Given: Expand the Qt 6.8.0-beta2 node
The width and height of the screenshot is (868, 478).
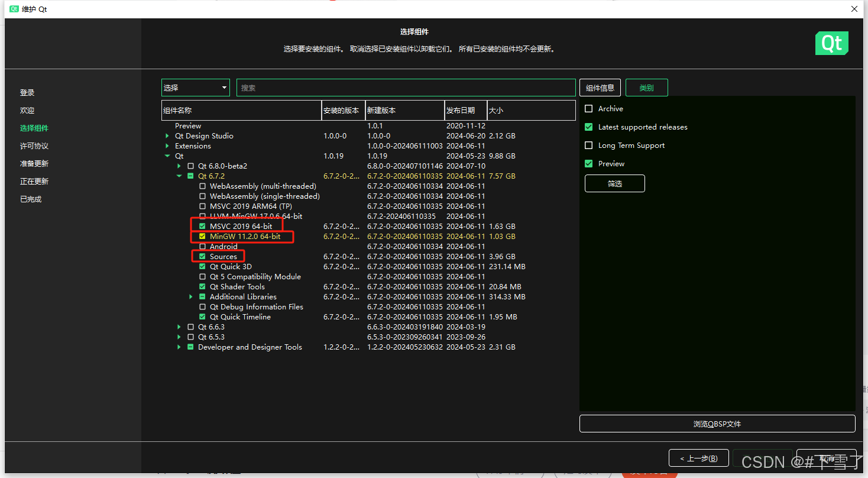Looking at the screenshot, I should coord(179,166).
